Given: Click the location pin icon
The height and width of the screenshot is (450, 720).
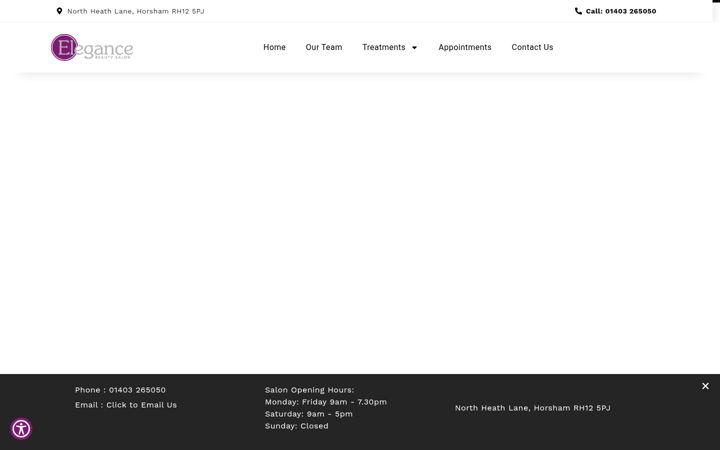Looking at the screenshot, I should pyautogui.click(x=59, y=11).
